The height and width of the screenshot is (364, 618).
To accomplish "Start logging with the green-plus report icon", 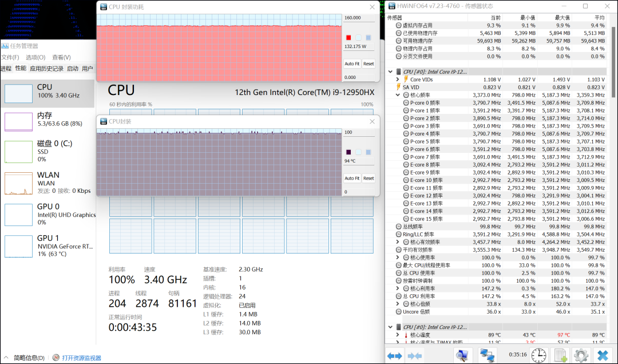I will (x=561, y=355).
